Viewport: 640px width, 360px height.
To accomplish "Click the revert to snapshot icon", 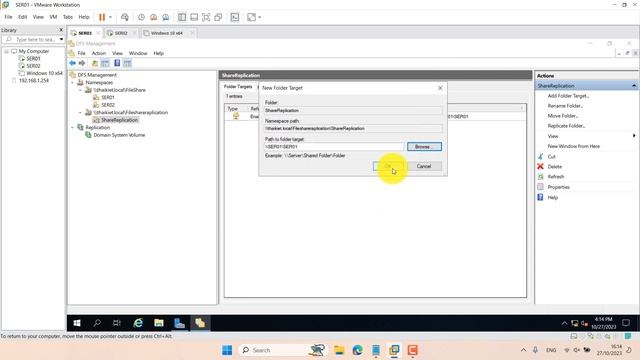I will tap(153, 17).
